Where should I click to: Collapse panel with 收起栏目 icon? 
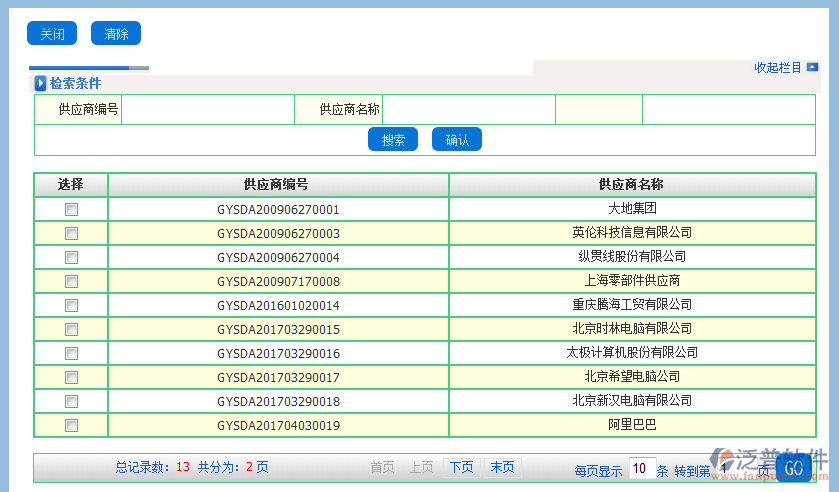tap(812, 68)
